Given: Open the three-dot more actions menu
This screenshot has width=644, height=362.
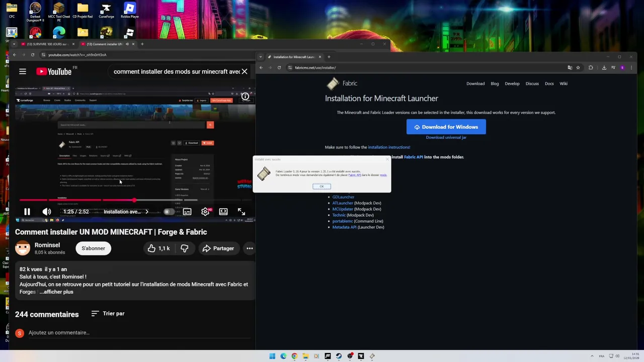Looking at the screenshot, I should [250, 248].
